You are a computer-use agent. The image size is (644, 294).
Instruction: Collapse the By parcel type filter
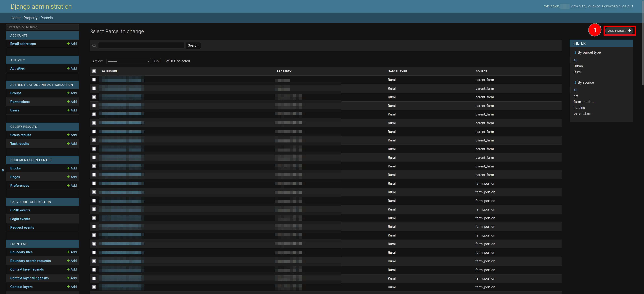tap(587, 52)
